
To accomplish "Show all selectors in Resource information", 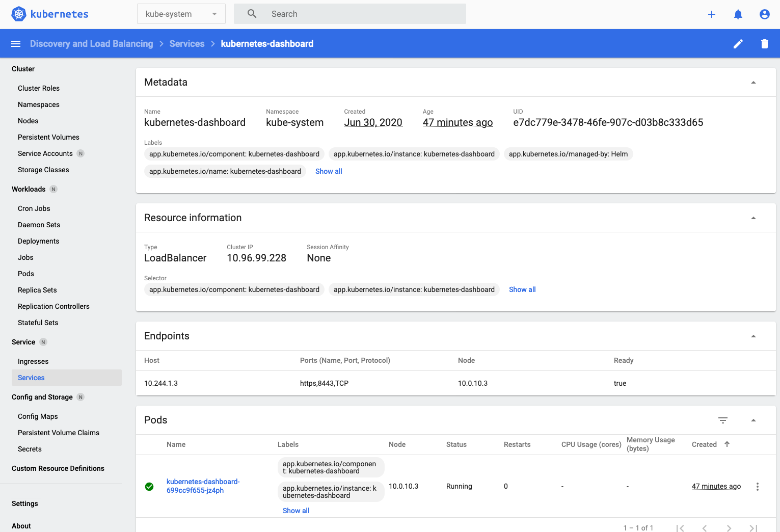I will 522,289.
